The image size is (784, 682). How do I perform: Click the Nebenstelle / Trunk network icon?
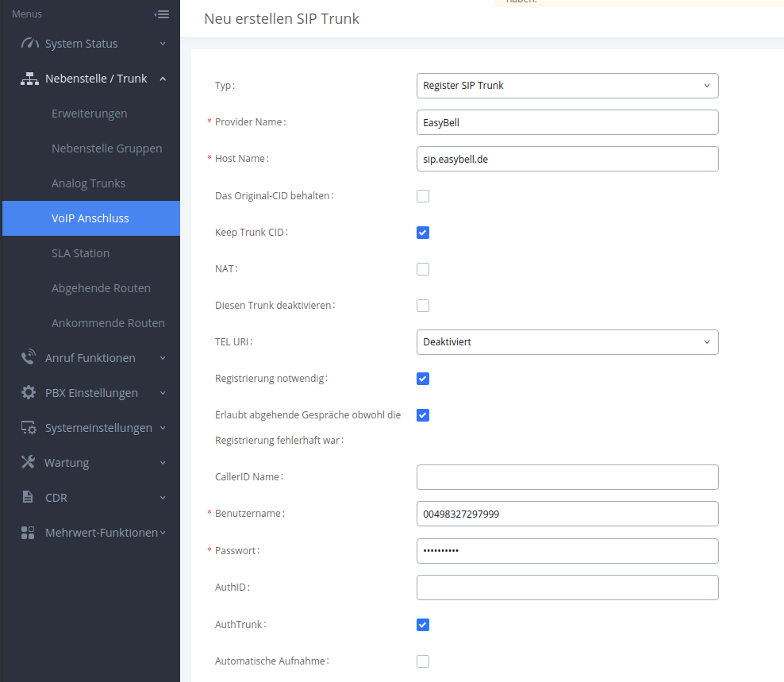(x=29, y=79)
